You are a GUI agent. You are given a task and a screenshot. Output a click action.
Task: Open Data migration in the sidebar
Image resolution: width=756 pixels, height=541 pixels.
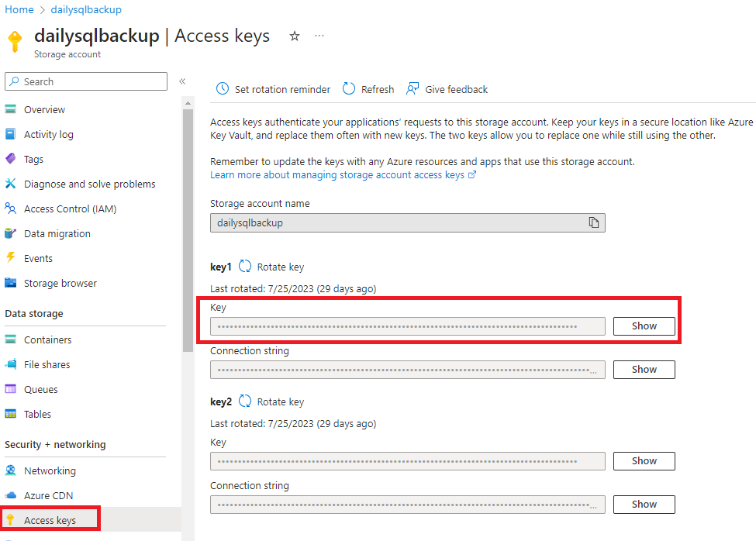pyautogui.click(x=57, y=233)
